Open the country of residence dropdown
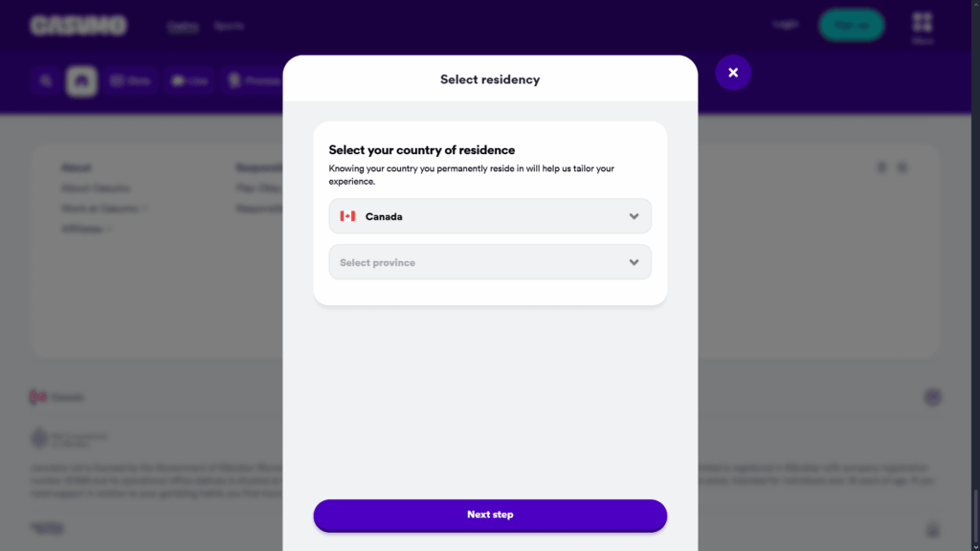Screen dimensions: 980x551 490,216
